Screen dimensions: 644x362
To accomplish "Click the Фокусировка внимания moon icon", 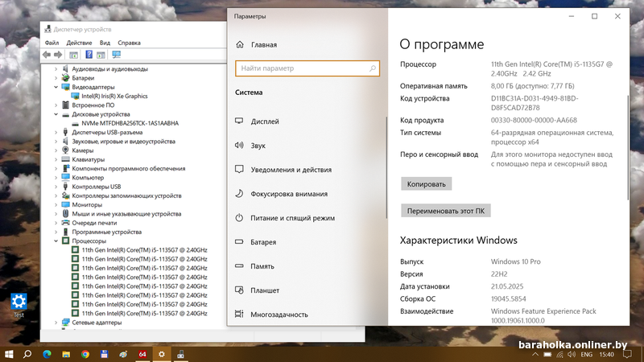I will (239, 193).
